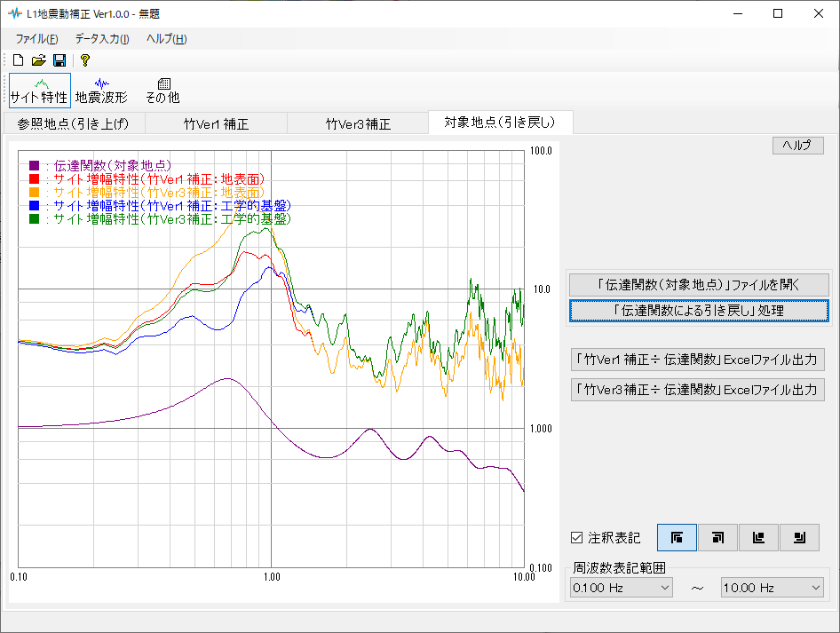
Task: Click the 1.00 x-axis frequency label
Action: pyautogui.click(x=272, y=577)
